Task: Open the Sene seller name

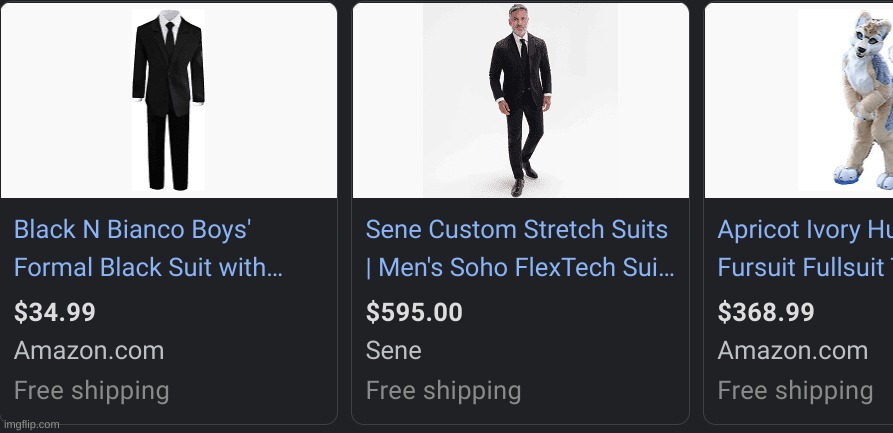Action: pos(393,351)
